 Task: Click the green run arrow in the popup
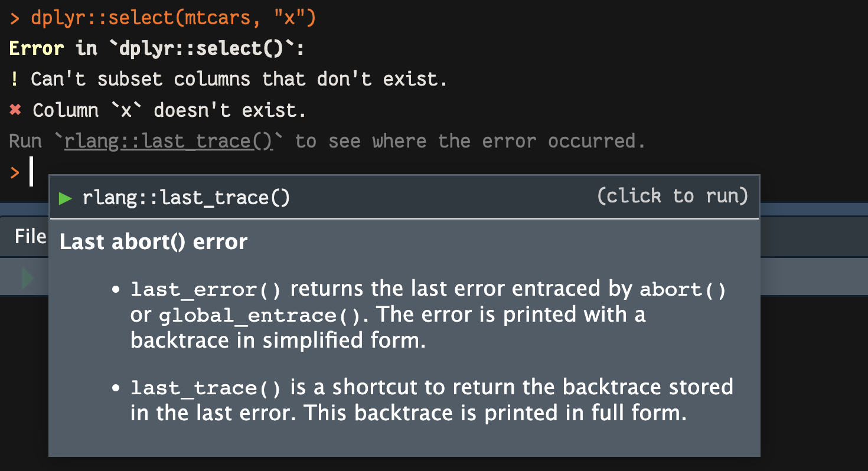tap(66, 198)
